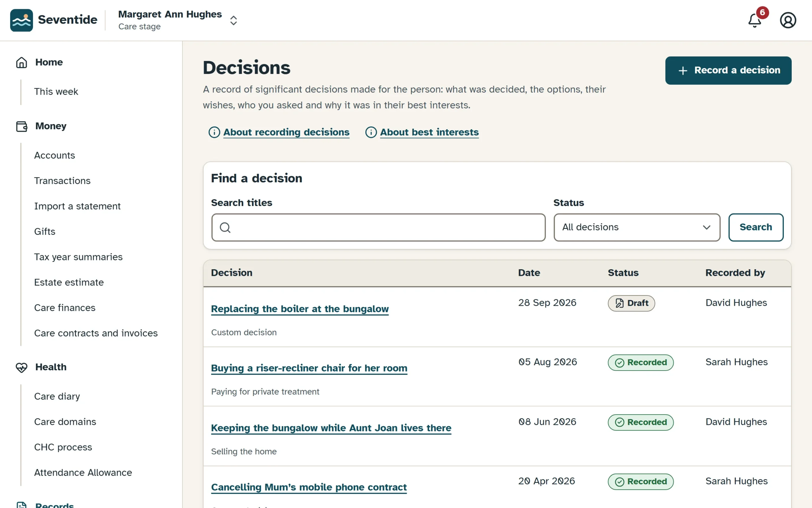Focus the Search titles input field

click(378, 227)
